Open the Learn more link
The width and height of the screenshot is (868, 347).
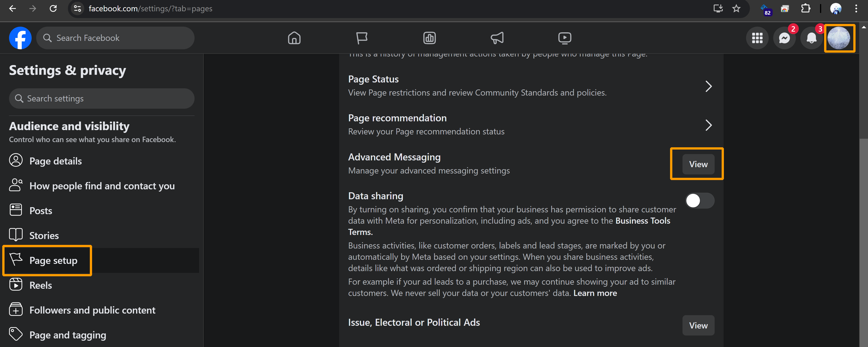coord(595,293)
